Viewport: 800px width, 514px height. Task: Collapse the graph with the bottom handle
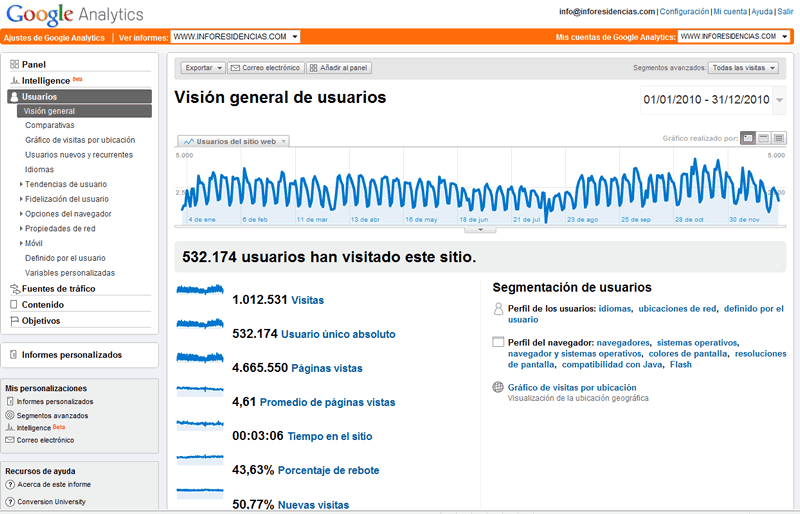480,230
